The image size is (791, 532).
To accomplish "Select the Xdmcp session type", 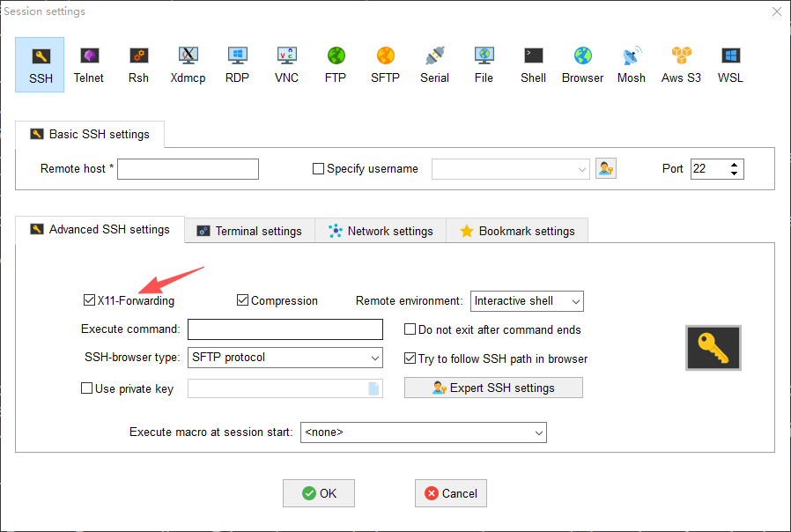I will pos(188,64).
